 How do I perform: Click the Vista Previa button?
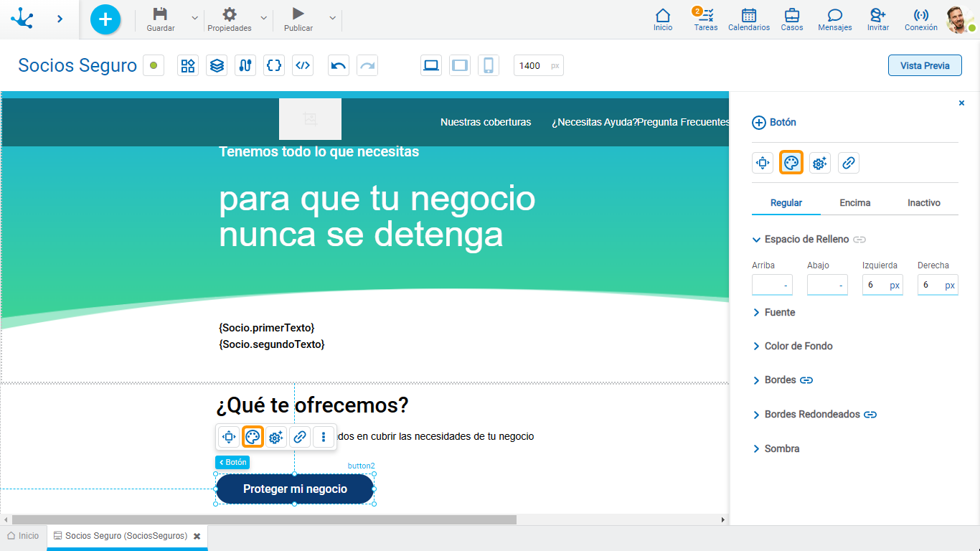pyautogui.click(x=925, y=65)
